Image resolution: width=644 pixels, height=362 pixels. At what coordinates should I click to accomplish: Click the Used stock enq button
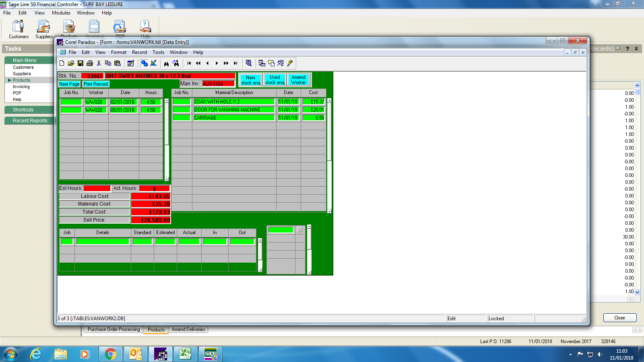[x=275, y=80]
